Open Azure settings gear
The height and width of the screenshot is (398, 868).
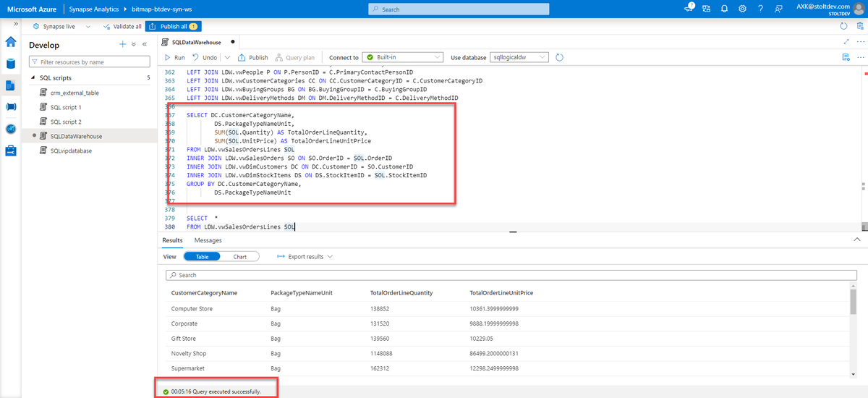(743, 9)
